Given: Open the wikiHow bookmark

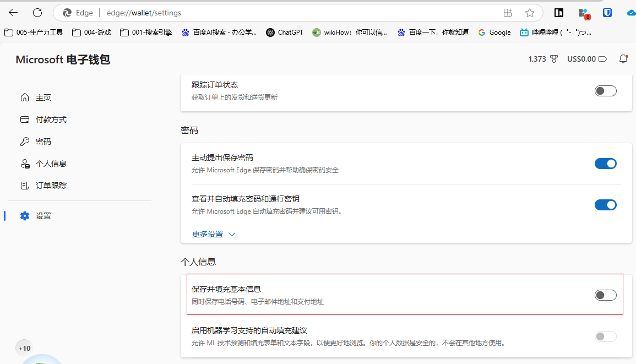Looking at the screenshot, I should 350,32.
